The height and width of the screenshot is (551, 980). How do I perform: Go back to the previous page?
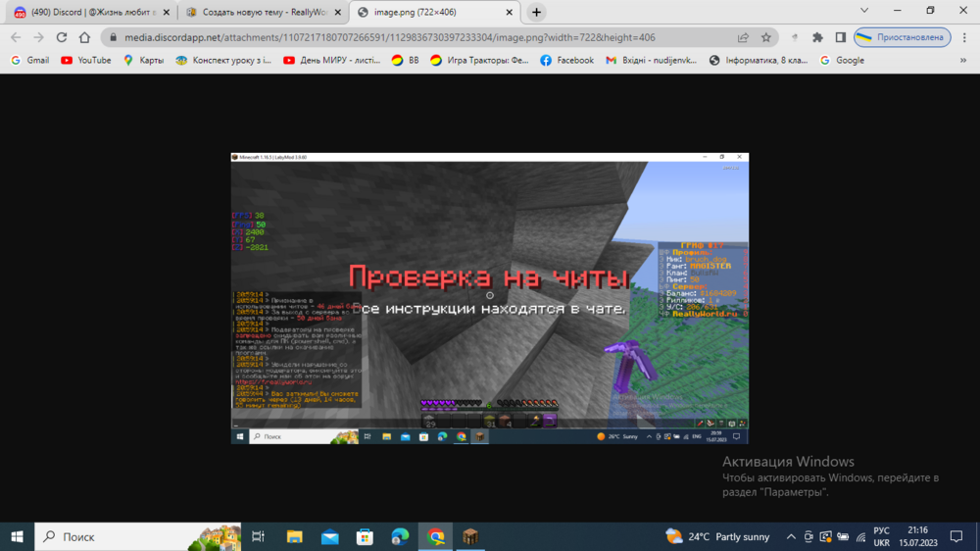[17, 37]
